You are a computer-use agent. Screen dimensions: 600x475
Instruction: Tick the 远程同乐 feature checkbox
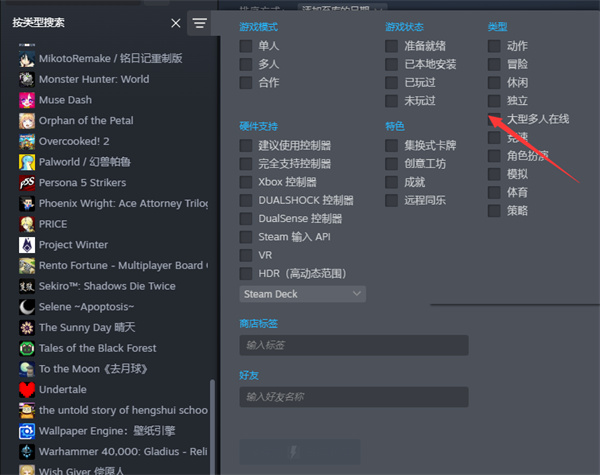pyautogui.click(x=391, y=200)
